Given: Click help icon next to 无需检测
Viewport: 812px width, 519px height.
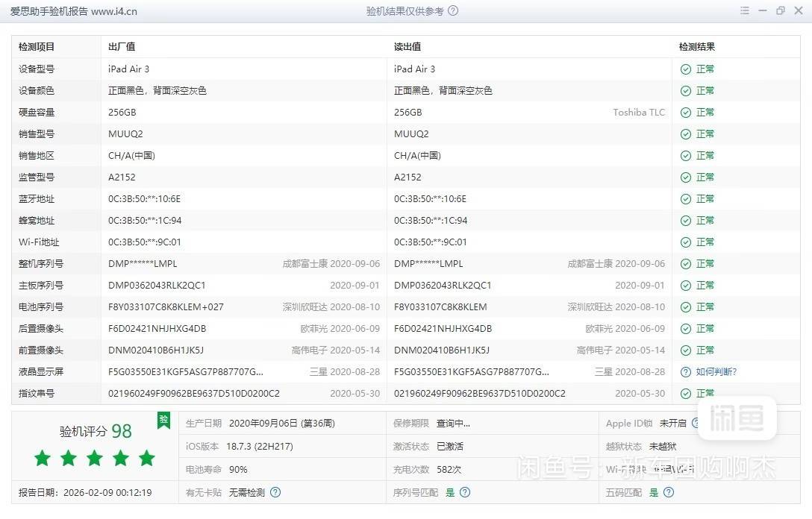Looking at the screenshot, I should coord(275,492).
